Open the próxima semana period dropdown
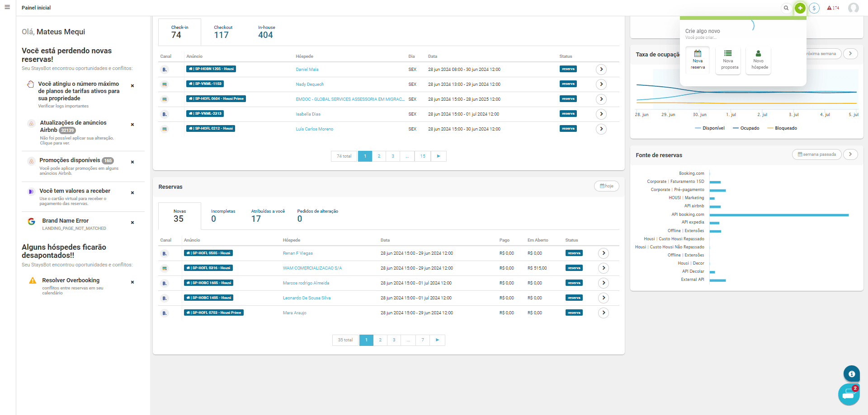 [x=823, y=54]
